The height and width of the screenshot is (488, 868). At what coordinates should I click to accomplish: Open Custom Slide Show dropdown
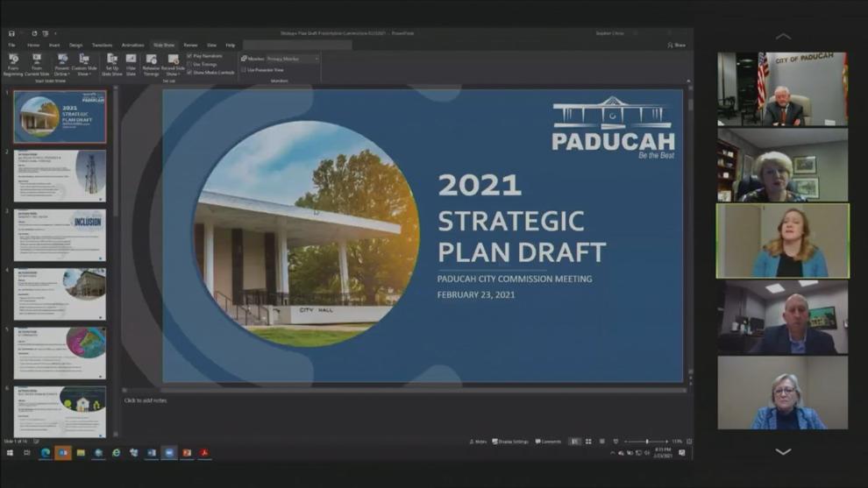pos(83,64)
